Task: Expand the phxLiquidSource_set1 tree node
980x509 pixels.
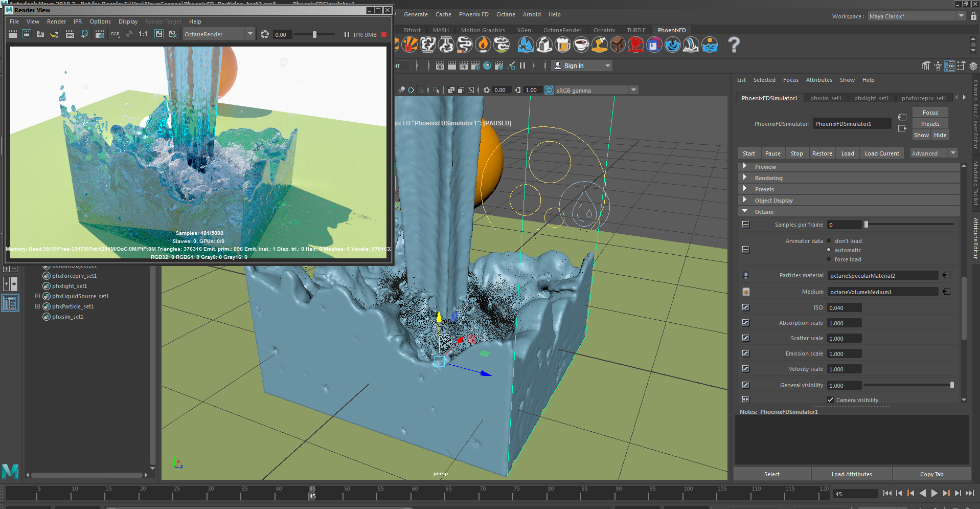Action: pyautogui.click(x=37, y=296)
